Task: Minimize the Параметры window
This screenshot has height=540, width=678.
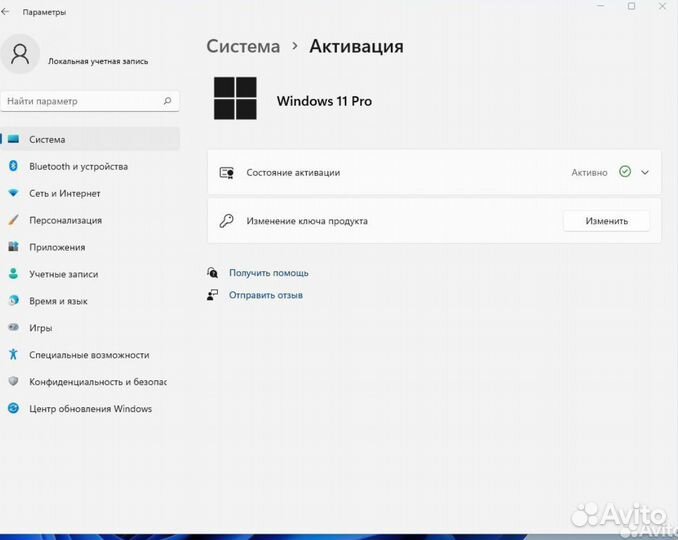Action: click(x=601, y=6)
